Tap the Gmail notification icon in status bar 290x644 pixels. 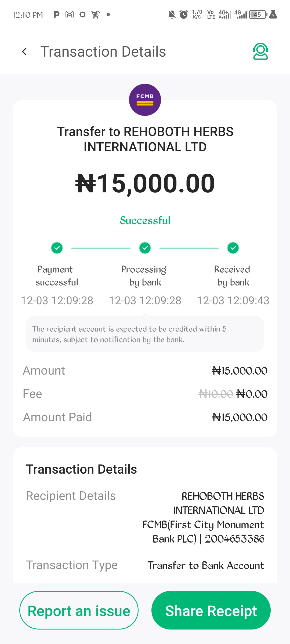70,14
